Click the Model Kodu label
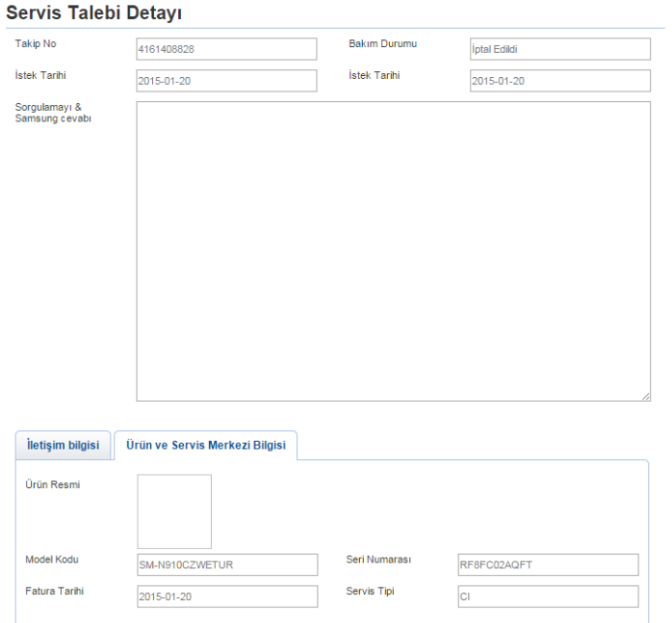Image resolution: width=672 pixels, height=623 pixels. pyautogui.click(x=52, y=559)
